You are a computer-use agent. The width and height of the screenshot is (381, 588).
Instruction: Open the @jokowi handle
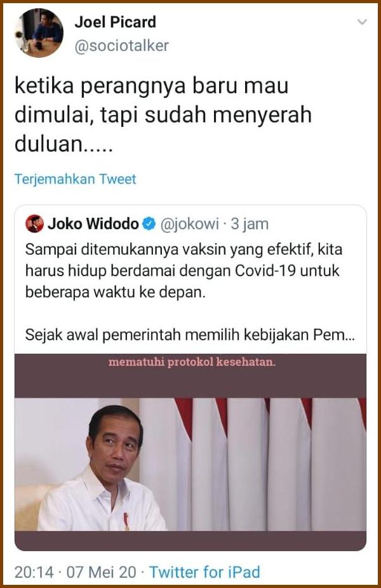[x=189, y=224]
